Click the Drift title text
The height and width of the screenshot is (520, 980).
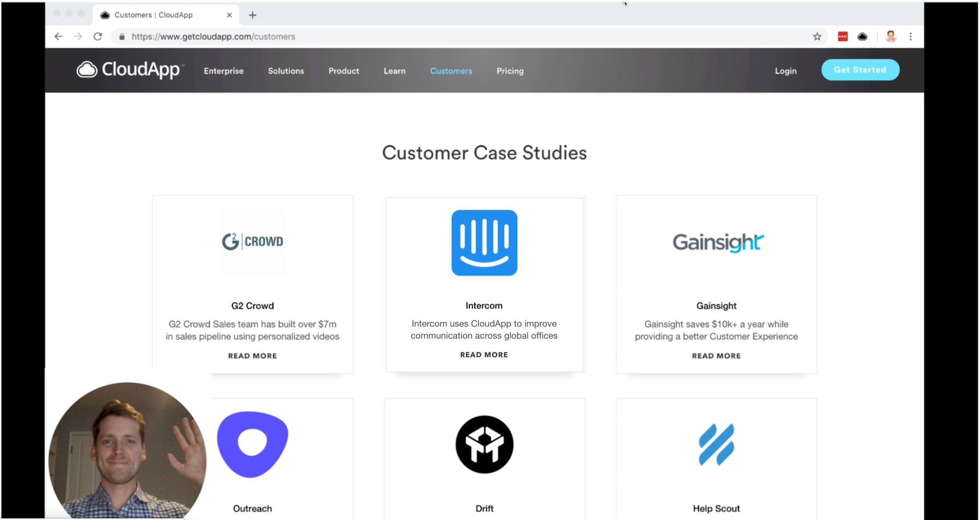[484, 508]
